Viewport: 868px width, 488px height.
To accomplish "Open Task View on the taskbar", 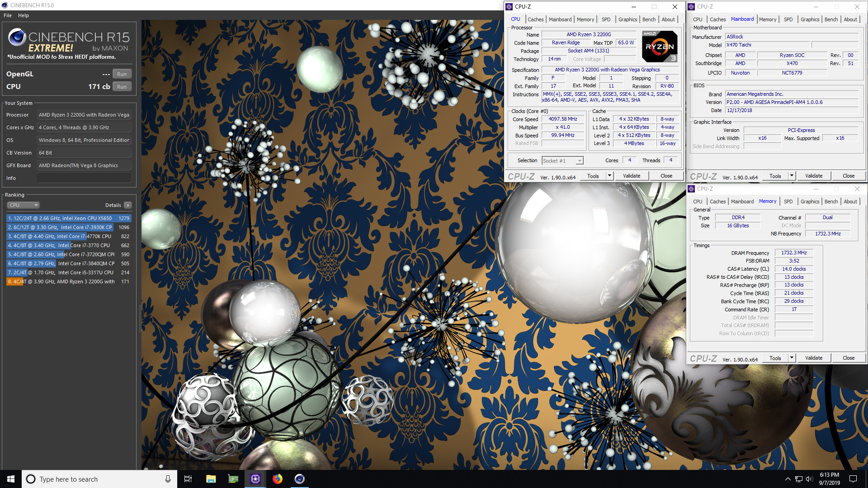I will click(x=188, y=479).
